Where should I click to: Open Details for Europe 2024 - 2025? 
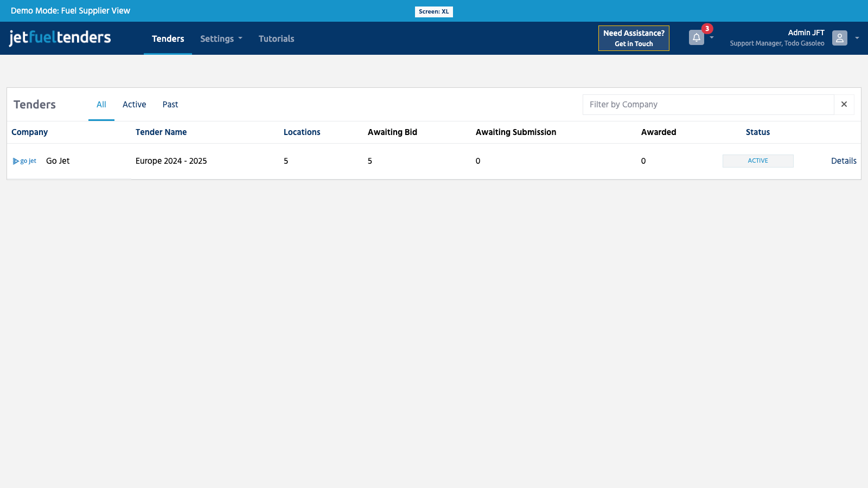843,161
